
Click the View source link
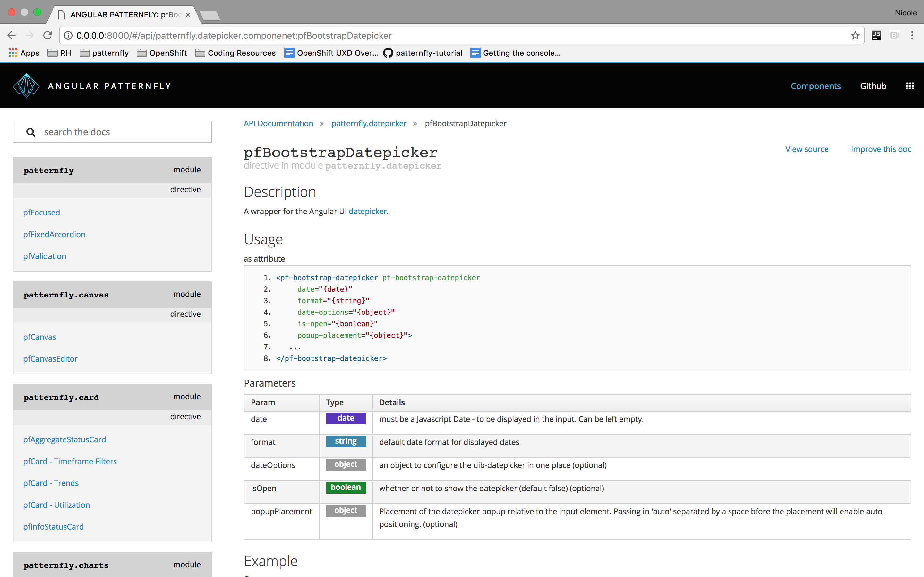click(806, 149)
